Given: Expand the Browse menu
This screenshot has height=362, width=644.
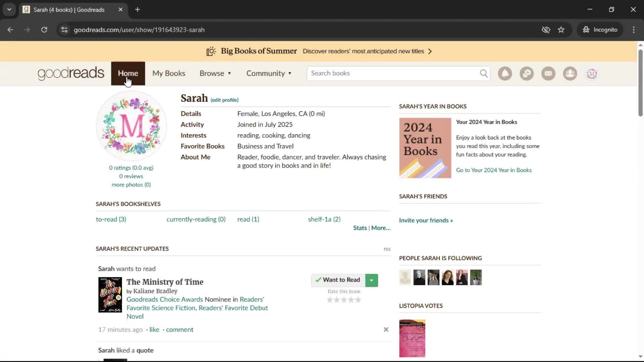Looking at the screenshot, I should [x=215, y=73].
